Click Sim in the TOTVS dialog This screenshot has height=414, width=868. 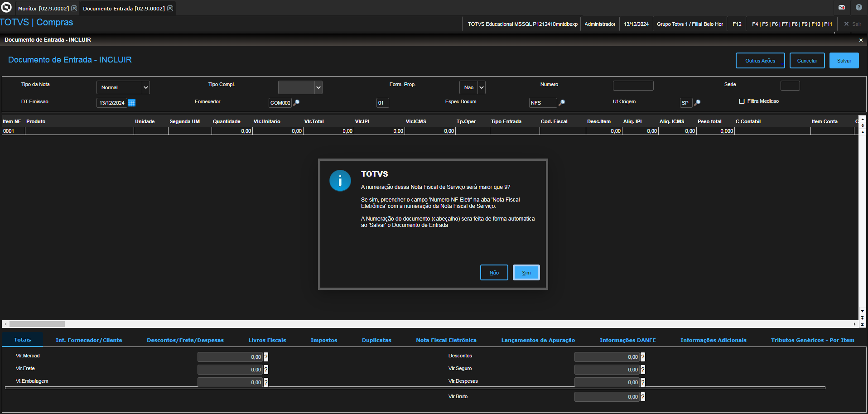(526, 273)
